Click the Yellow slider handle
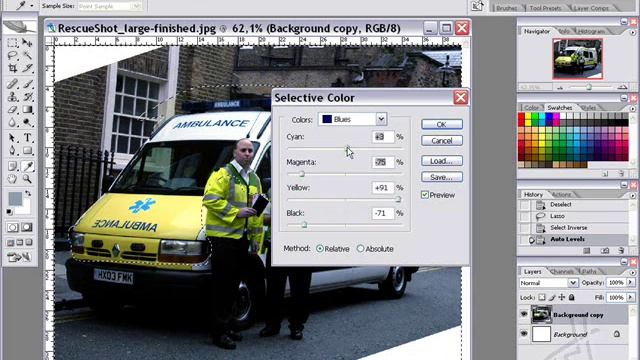 click(x=398, y=200)
